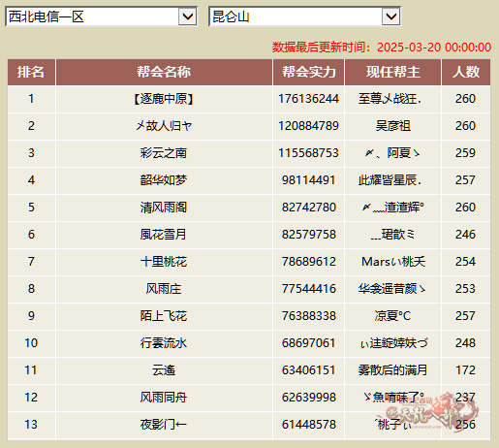Click strength value 120884789
This screenshot has width=499, height=448.
point(309,126)
